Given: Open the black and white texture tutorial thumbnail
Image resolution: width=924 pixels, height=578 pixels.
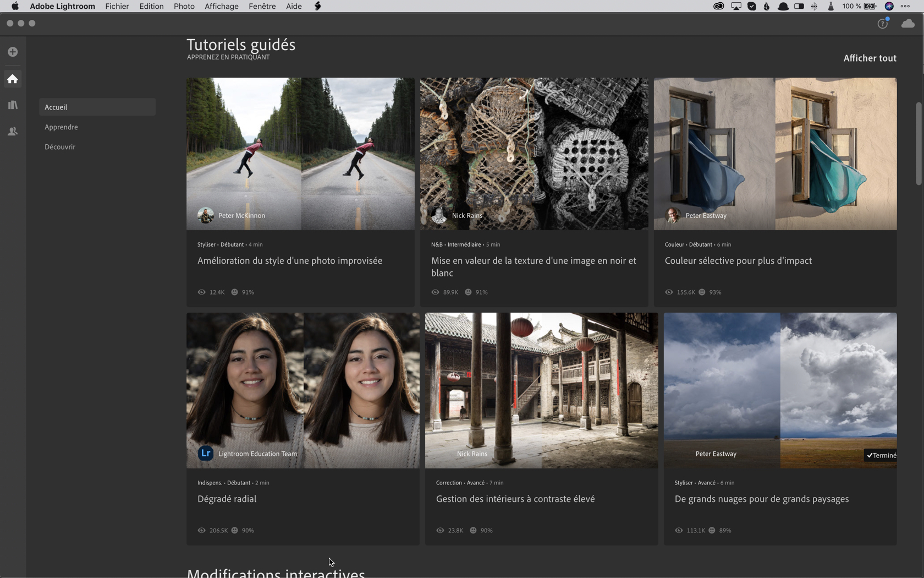Looking at the screenshot, I should 533,153.
